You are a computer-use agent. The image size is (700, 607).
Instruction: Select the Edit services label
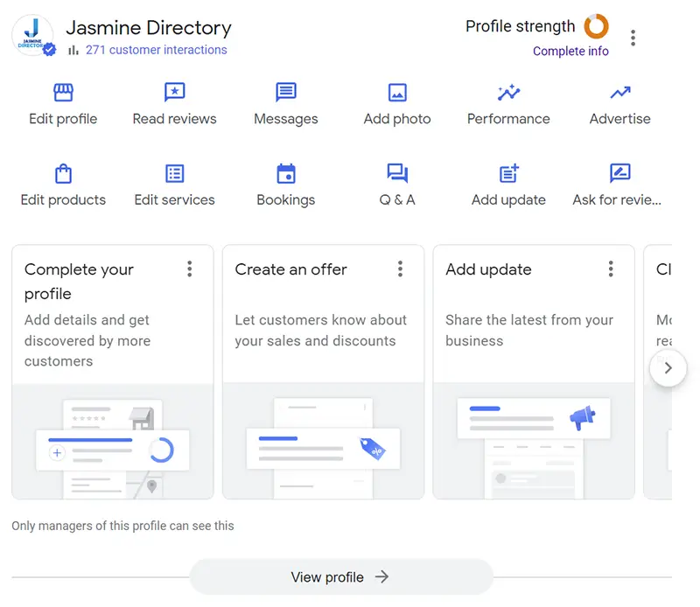pos(174,200)
